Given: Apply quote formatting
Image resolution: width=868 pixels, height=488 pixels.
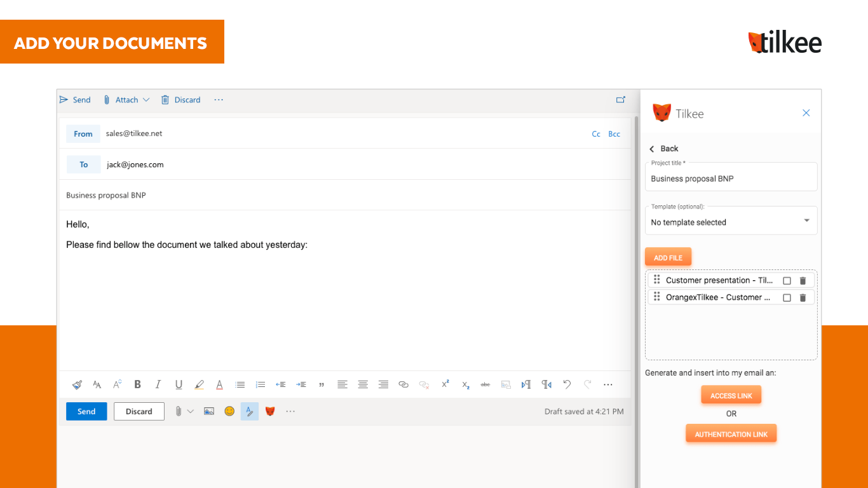Looking at the screenshot, I should (x=322, y=384).
